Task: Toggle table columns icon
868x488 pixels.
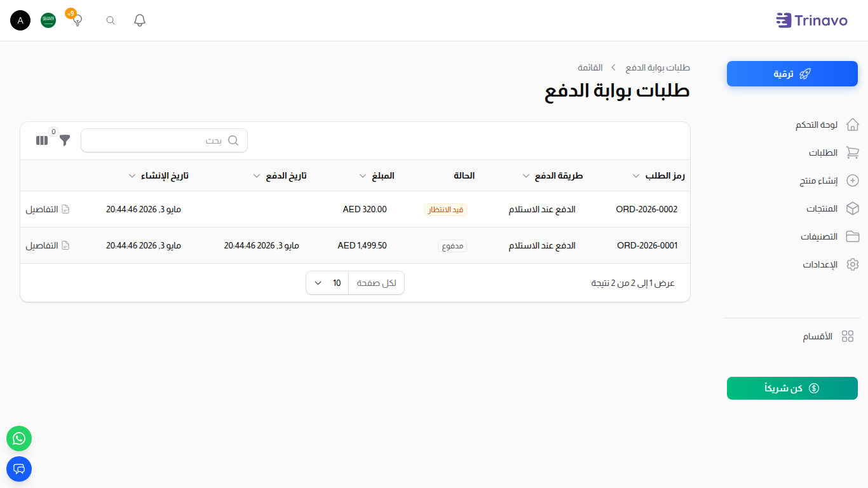Action: pyautogui.click(x=42, y=140)
